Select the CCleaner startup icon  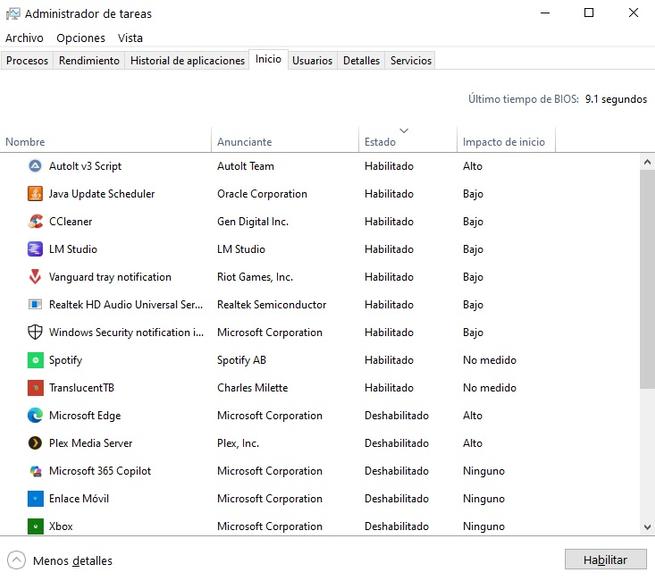tap(35, 221)
